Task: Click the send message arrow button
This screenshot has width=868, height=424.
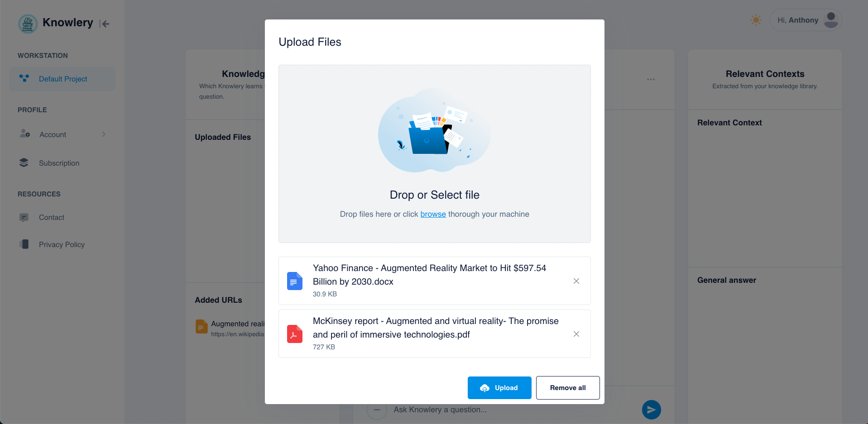Action: pyautogui.click(x=651, y=410)
